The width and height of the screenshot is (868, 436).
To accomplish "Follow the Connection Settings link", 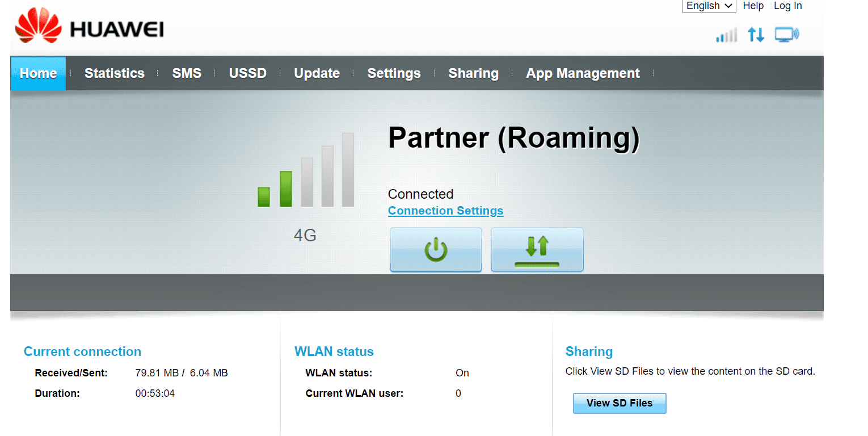I will pyautogui.click(x=445, y=211).
